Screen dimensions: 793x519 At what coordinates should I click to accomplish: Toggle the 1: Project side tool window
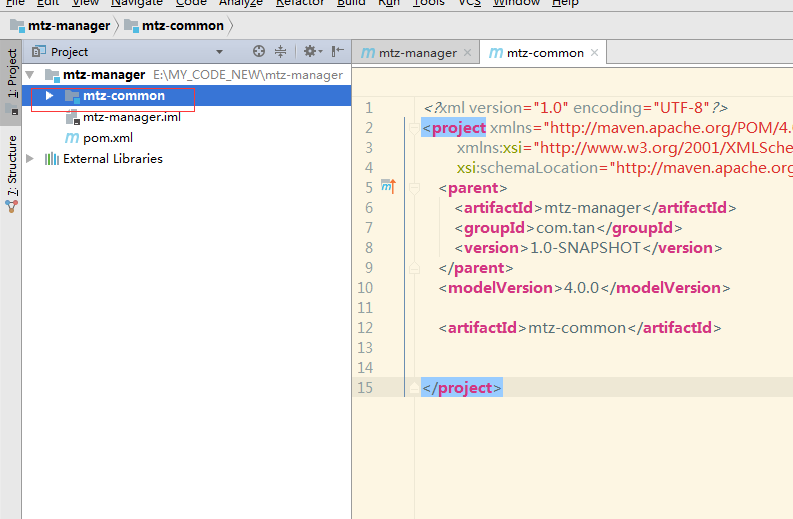pyautogui.click(x=11, y=76)
